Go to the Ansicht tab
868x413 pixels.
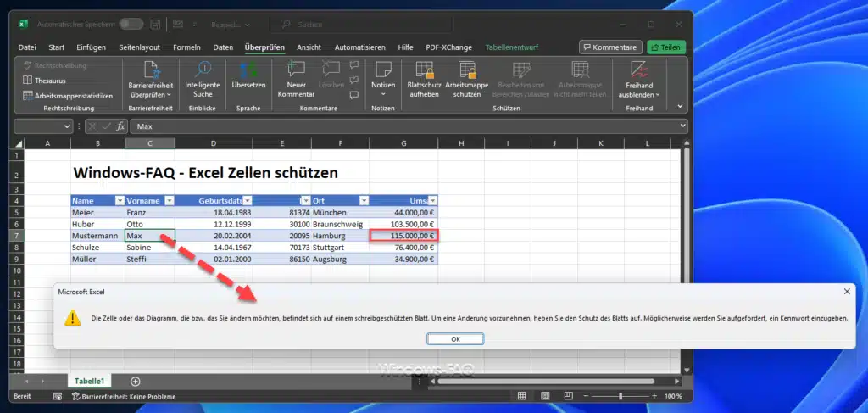click(309, 47)
